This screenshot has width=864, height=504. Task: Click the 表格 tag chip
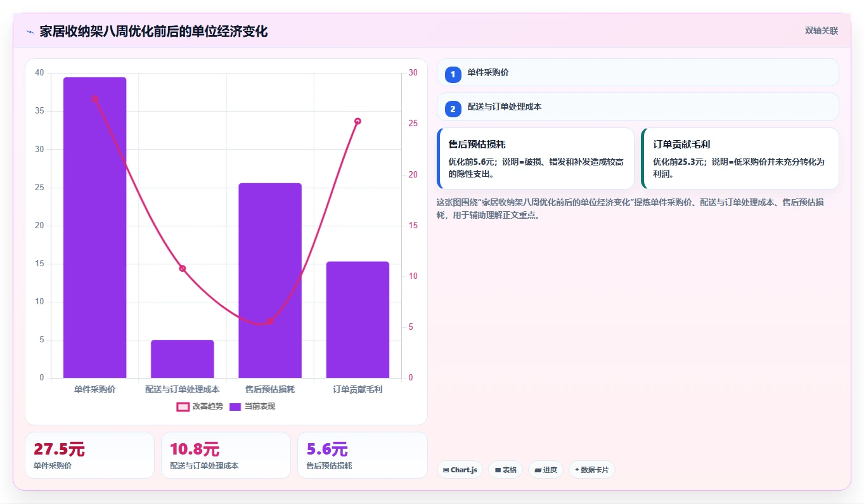(x=505, y=470)
